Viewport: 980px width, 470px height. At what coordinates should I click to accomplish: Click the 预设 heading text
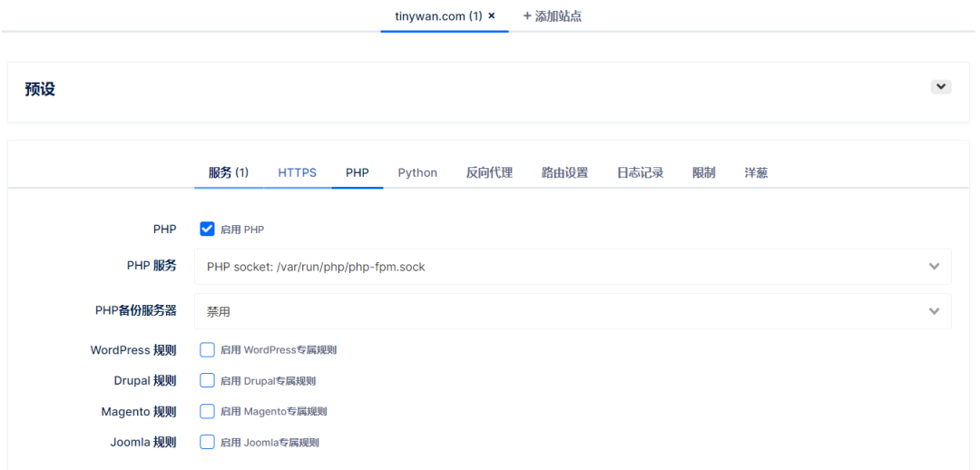40,90
